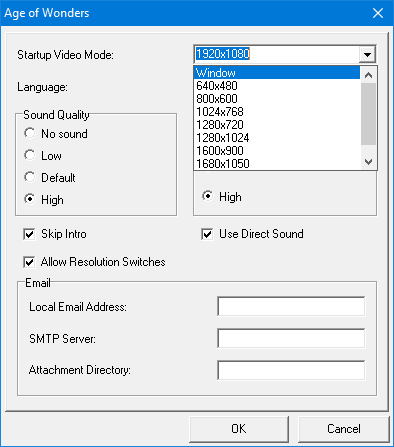
Task: Choose 800x600 resolution from the list
Action: (277, 99)
